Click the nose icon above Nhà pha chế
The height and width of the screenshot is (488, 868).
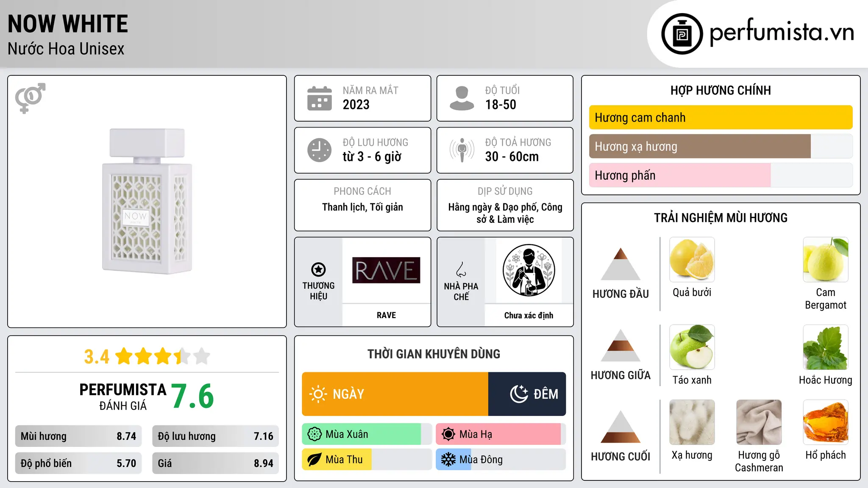[x=461, y=269]
